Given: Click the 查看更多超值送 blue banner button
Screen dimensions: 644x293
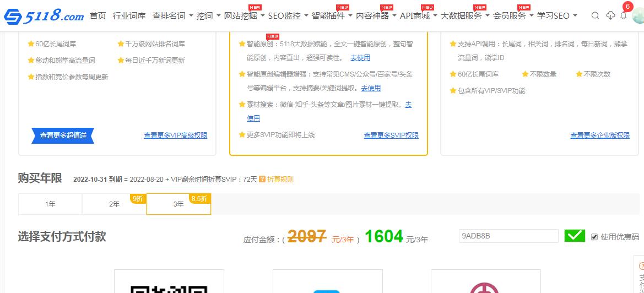Looking at the screenshot, I should pyautogui.click(x=63, y=135).
